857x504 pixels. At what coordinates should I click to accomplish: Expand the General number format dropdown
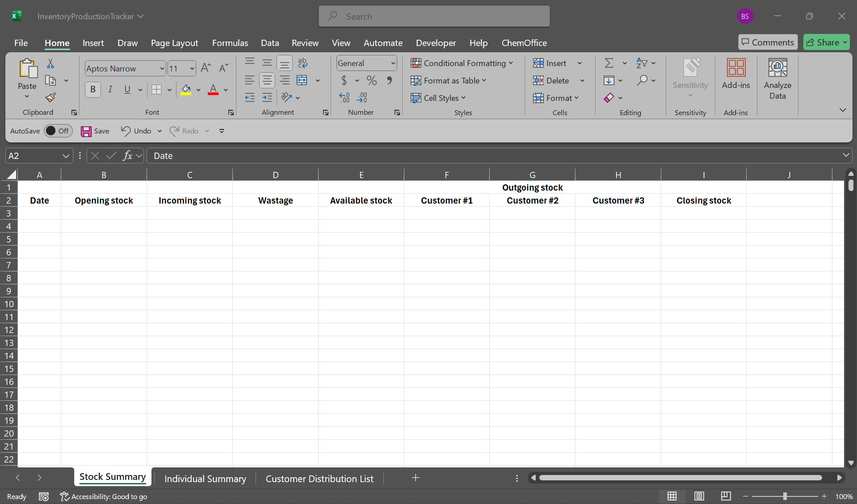pyautogui.click(x=393, y=63)
